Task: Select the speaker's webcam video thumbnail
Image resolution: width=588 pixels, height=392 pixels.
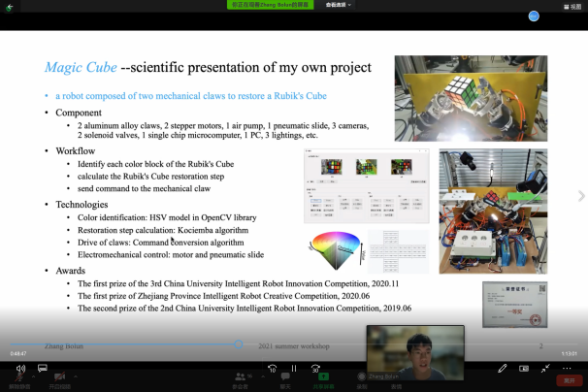Action: tap(414, 352)
